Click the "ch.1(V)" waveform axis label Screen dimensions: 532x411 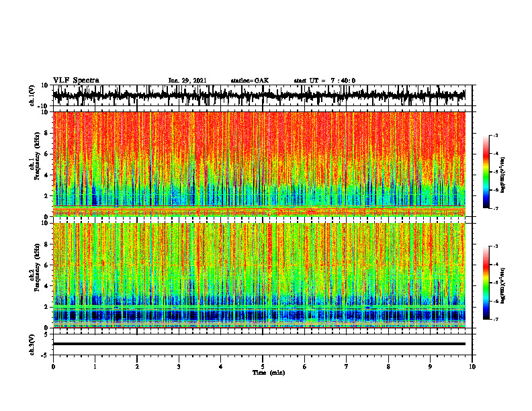[32, 95]
